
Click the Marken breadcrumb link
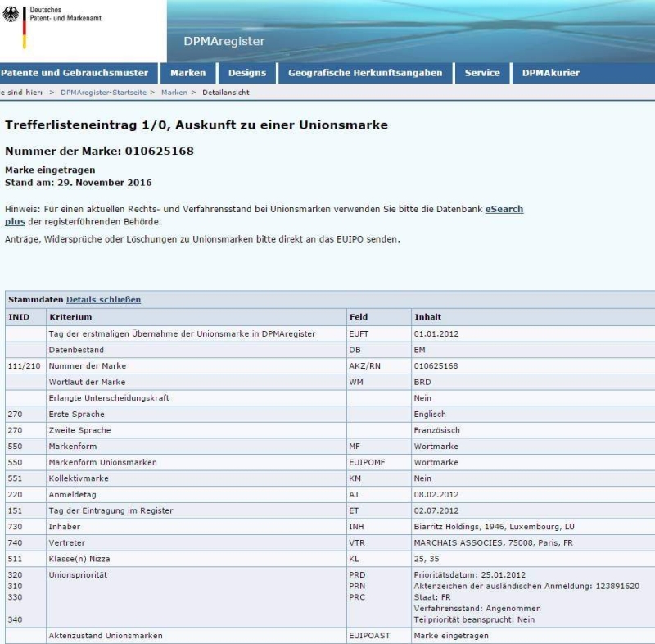click(174, 93)
